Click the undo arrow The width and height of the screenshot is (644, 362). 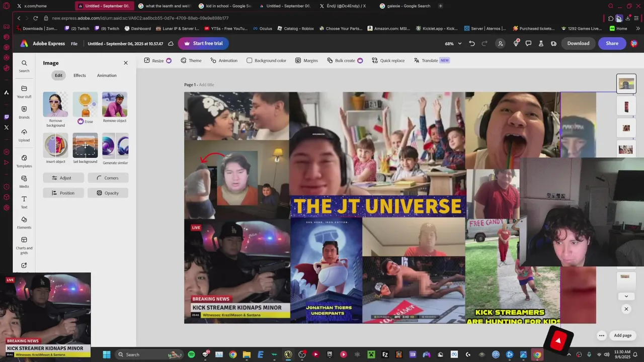[472, 43]
